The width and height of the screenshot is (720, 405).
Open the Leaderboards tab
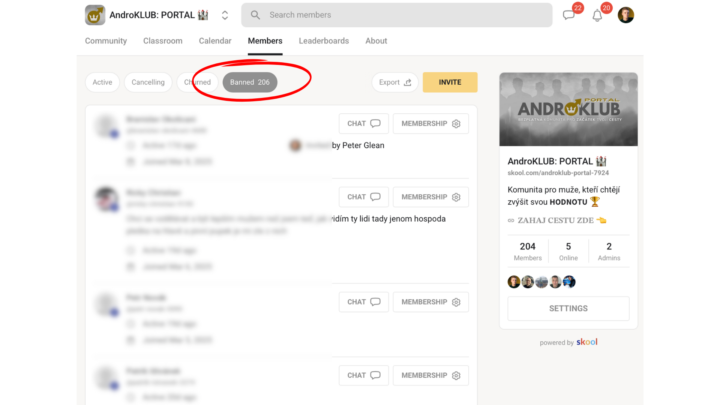pos(324,41)
